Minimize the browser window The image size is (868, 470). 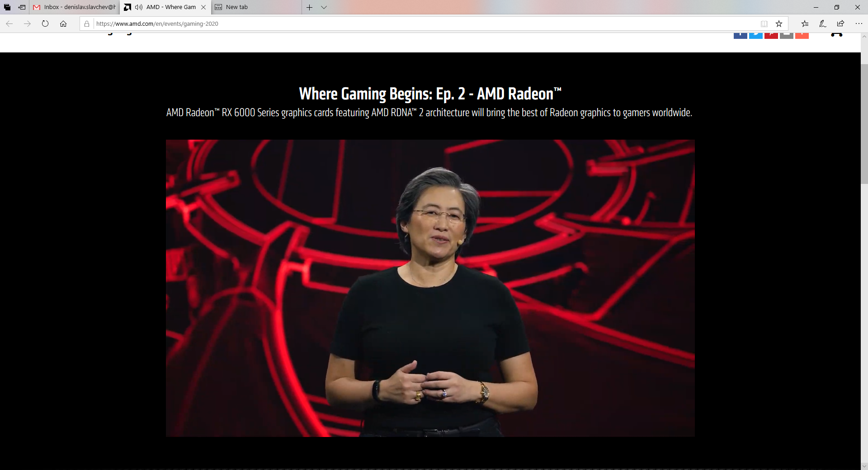tap(816, 7)
